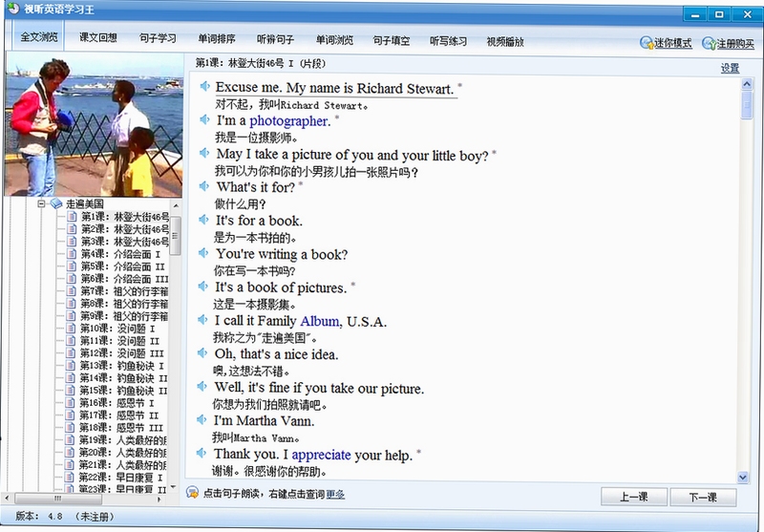Viewport: 764px width, 532px height.
Task: Click the sentence 'It's for a book.'
Action: pyautogui.click(x=259, y=221)
